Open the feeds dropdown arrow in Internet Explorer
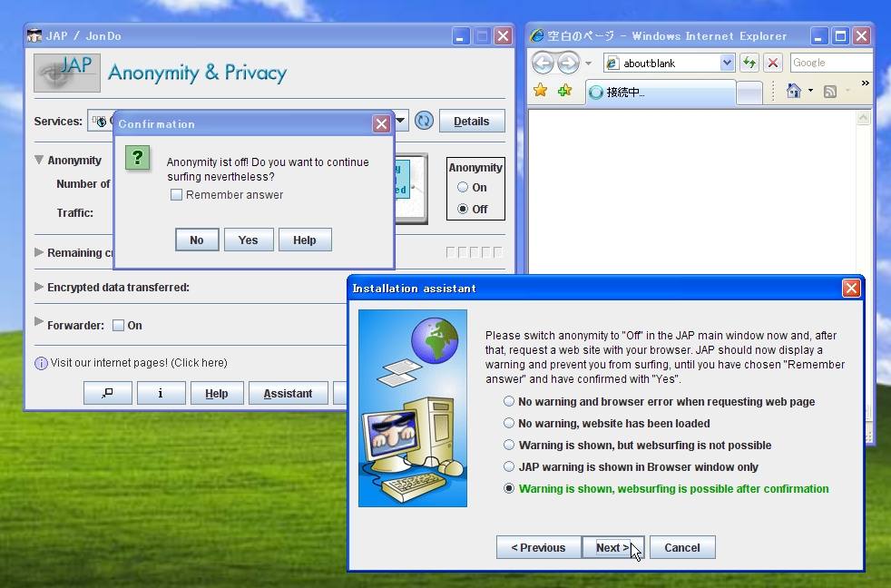Viewport: 891px width, 588px height. 847,91
